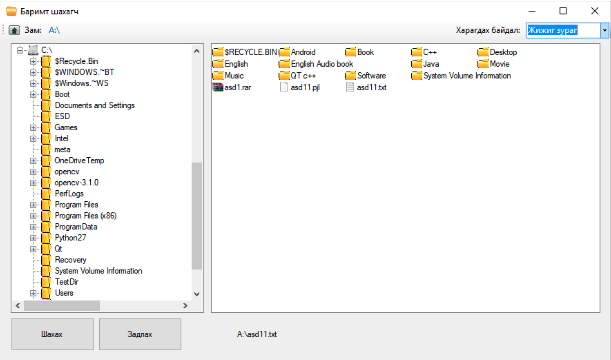
Task: Expand the $WINDOWS.~BT tree node
Action: [x=33, y=72]
